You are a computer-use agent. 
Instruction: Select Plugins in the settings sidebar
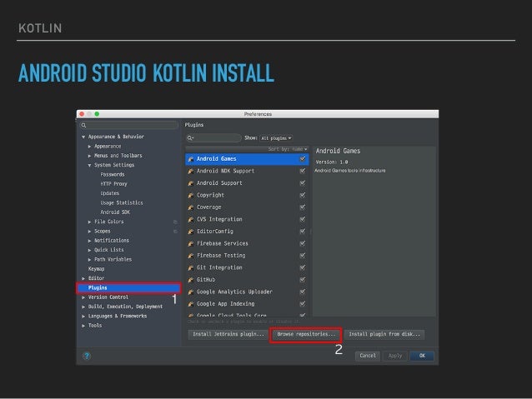point(129,288)
